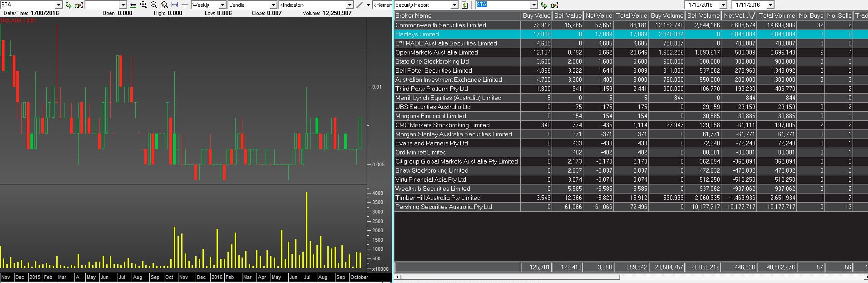Select the State One Stockbroking Ltd row

click(631, 62)
